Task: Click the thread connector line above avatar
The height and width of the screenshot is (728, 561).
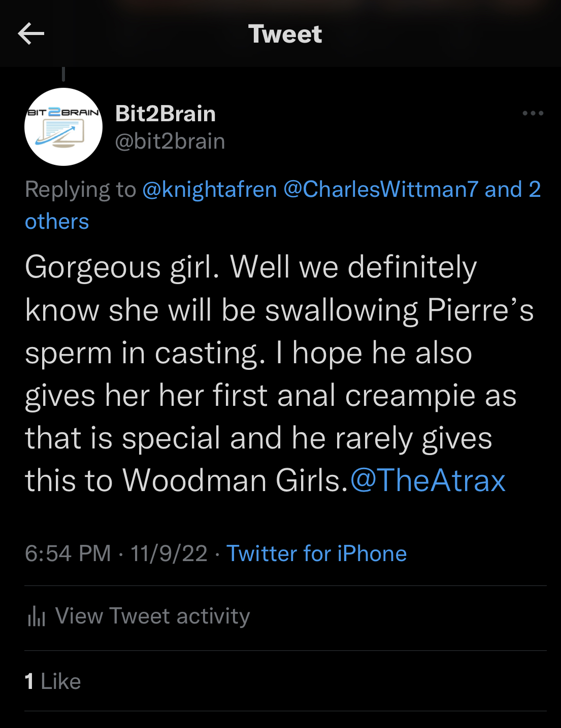Action: (63, 74)
